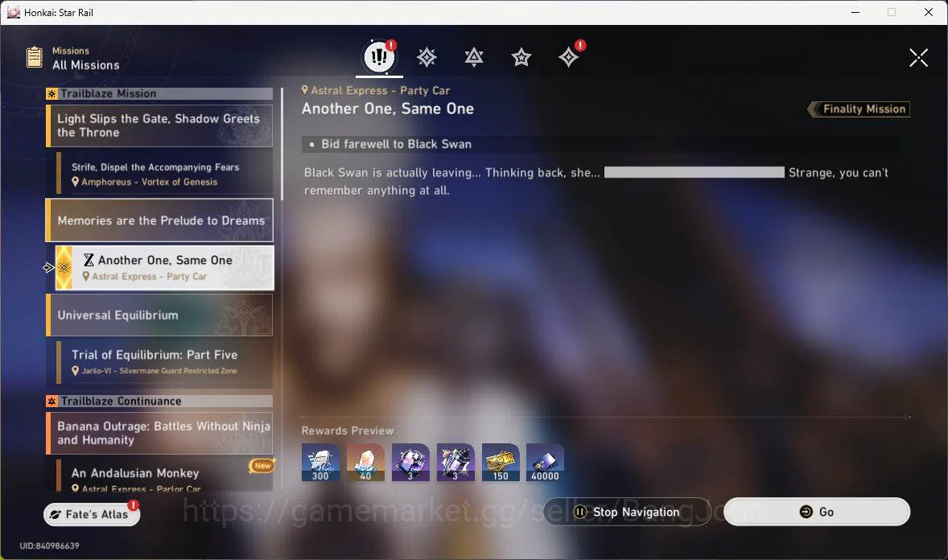Screen dimensions: 948x560
Task: View the 150 ticket reward item
Action: click(x=501, y=463)
